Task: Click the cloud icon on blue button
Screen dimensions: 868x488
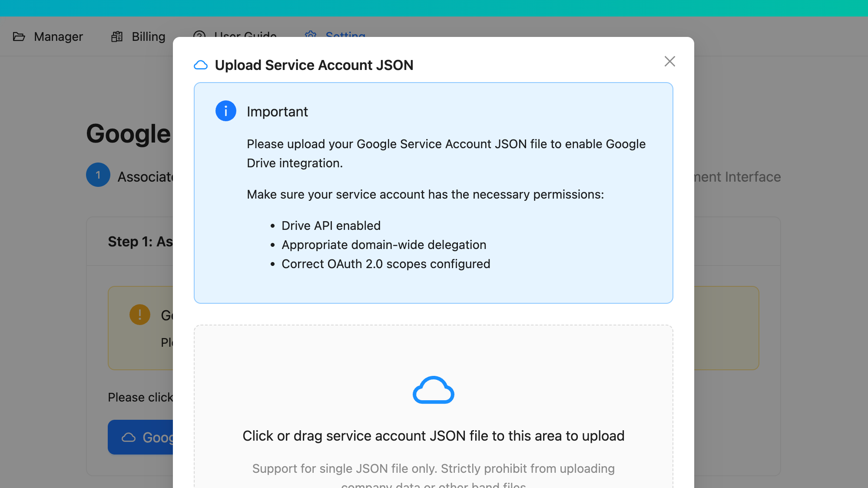Action: pos(129,437)
